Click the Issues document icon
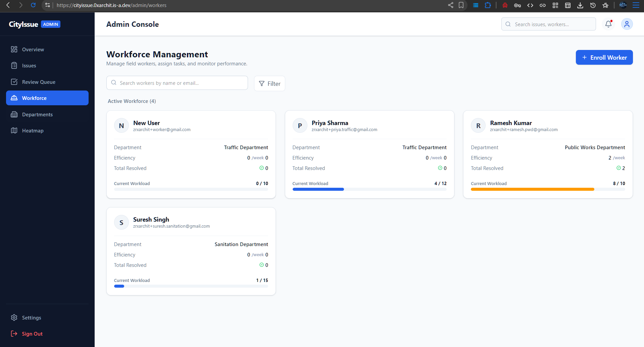The height and width of the screenshot is (347, 644). click(x=14, y=65)
